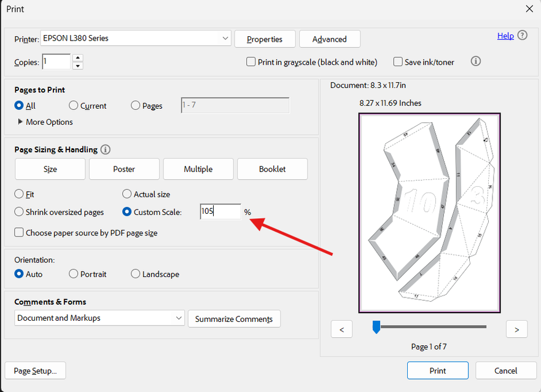Expand More Options under Pages to Print
This screenshot has height=392, width=541.
(45, 122)
